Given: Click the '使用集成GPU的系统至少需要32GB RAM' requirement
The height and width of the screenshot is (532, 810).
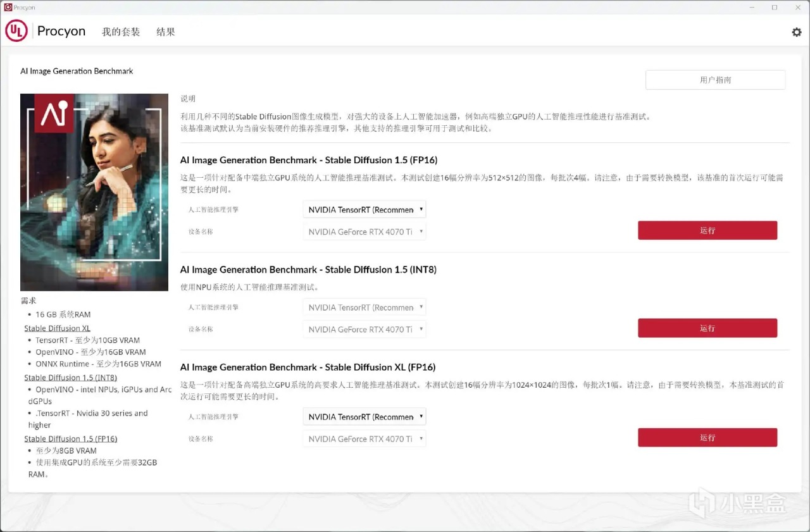Looking at the screenshot, I should pyautogui.click(x=92, y=468).
